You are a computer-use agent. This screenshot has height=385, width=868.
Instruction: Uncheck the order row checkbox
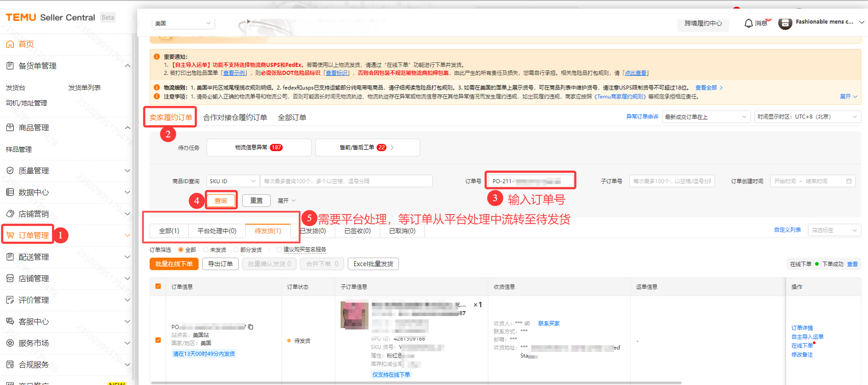point(158,340)
